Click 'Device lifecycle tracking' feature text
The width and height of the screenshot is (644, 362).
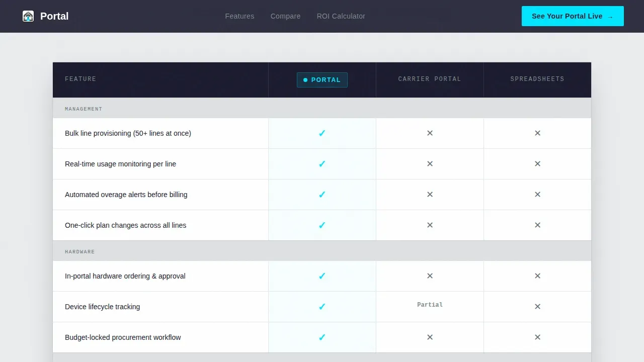pyautogui.click(x=102, y=307)
